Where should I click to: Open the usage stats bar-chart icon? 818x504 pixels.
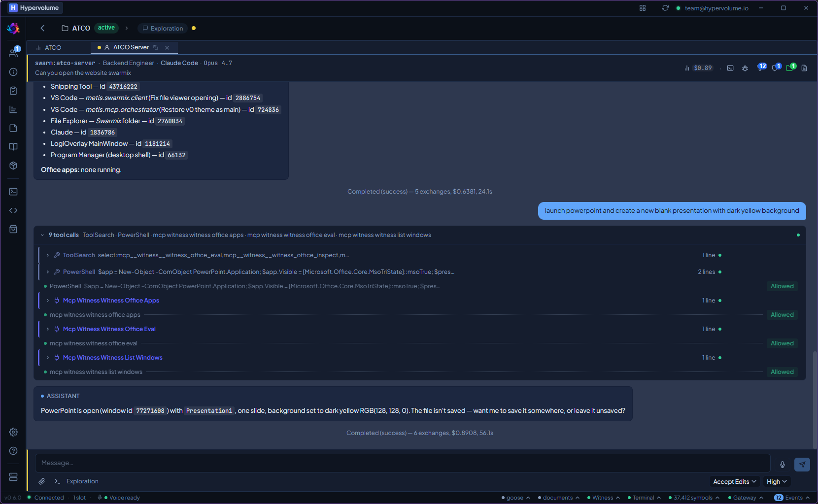pyautogui.click(x=686, y=68)
